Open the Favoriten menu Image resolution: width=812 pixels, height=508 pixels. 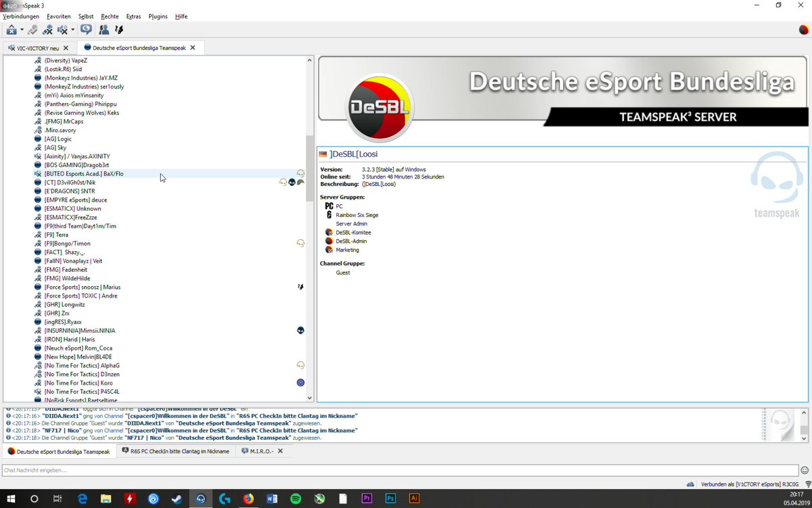(x=59, y=16)
